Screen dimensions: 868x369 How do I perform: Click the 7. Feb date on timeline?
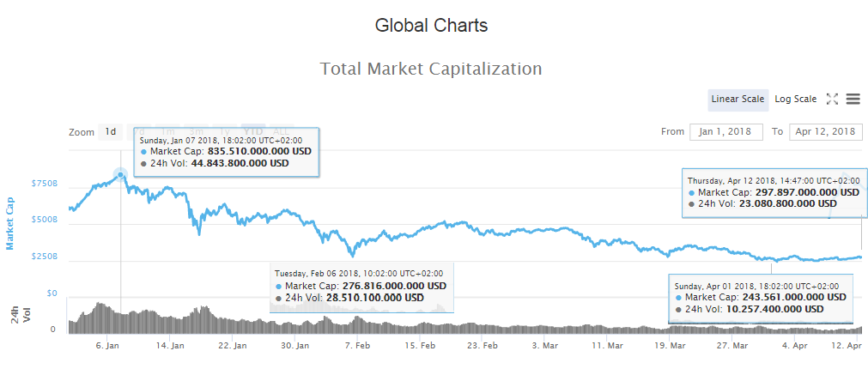tap(357, 346)
